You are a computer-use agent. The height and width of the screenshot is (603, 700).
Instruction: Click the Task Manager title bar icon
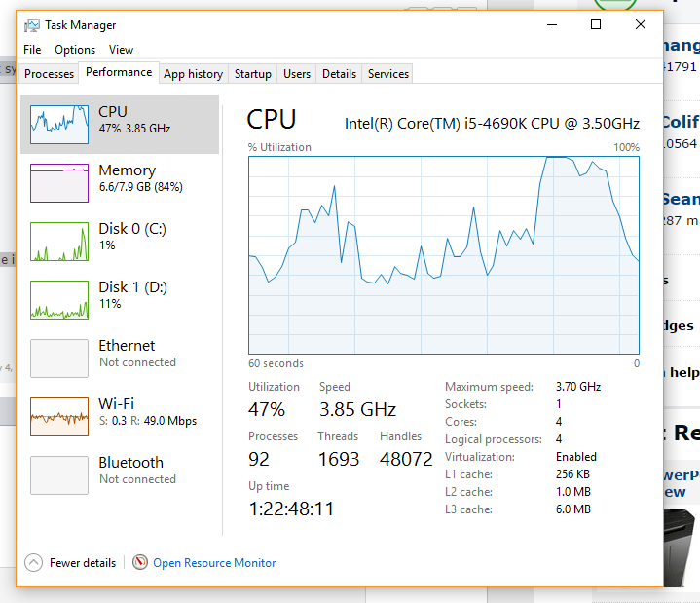(x=32, y=25)
